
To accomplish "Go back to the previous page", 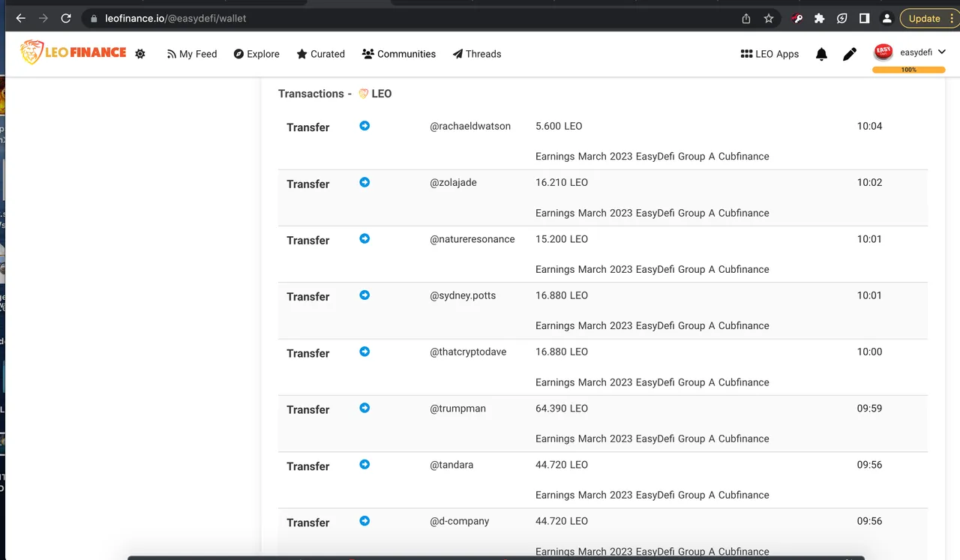I will pos(20,18).
